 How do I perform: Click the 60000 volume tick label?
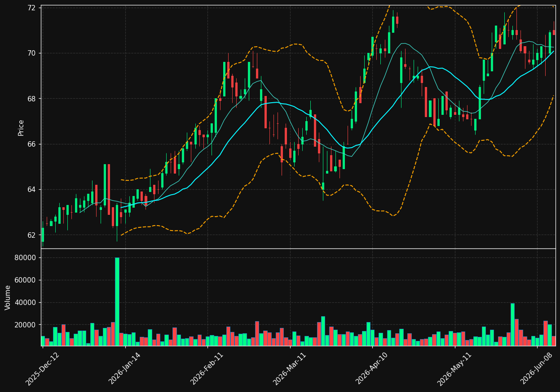pos(25,280)
